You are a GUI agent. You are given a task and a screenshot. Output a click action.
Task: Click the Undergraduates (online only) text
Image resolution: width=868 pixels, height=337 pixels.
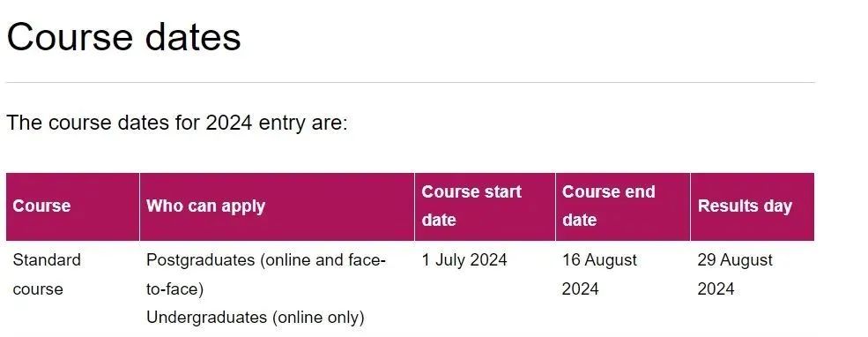pyautogui.click(x=256, y=318)
